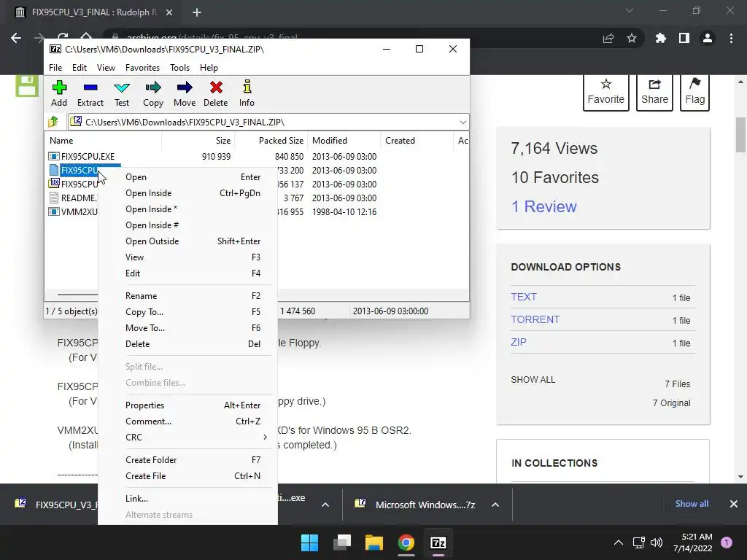This screenshot has height=560, width=747.
Task: Click the TEXT download option link
Action: [x=524, y=297]
